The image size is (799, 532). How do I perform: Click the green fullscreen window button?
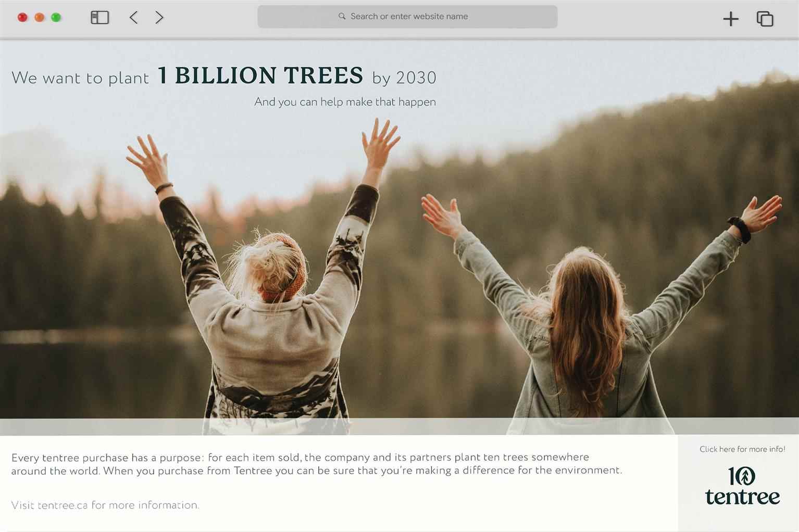pyautogui.click(x=56, y=18)
